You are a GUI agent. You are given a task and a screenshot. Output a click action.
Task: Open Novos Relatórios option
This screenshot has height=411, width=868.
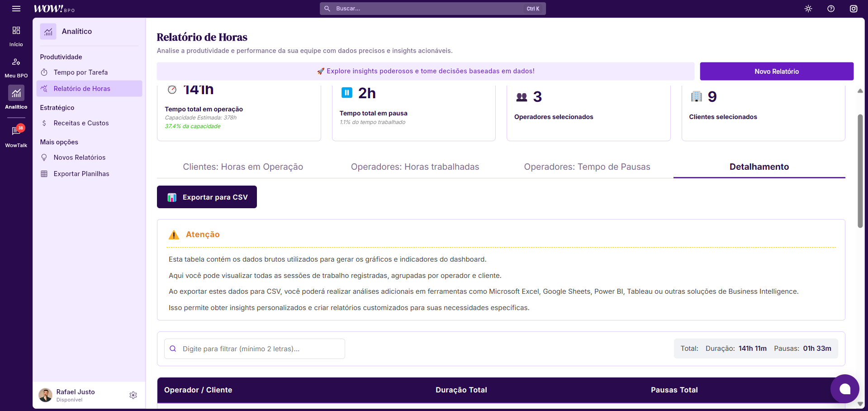(x=80, y=158)
